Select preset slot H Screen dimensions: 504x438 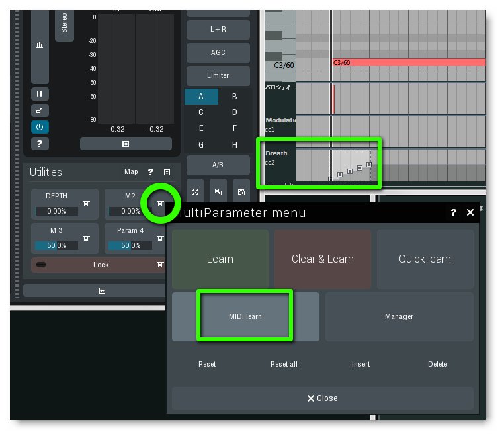235,145
